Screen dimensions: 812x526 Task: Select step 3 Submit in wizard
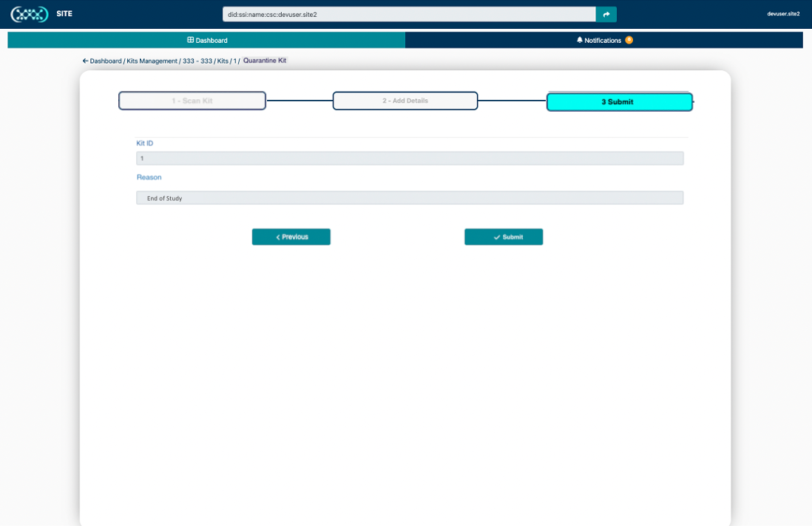[620, 101]
